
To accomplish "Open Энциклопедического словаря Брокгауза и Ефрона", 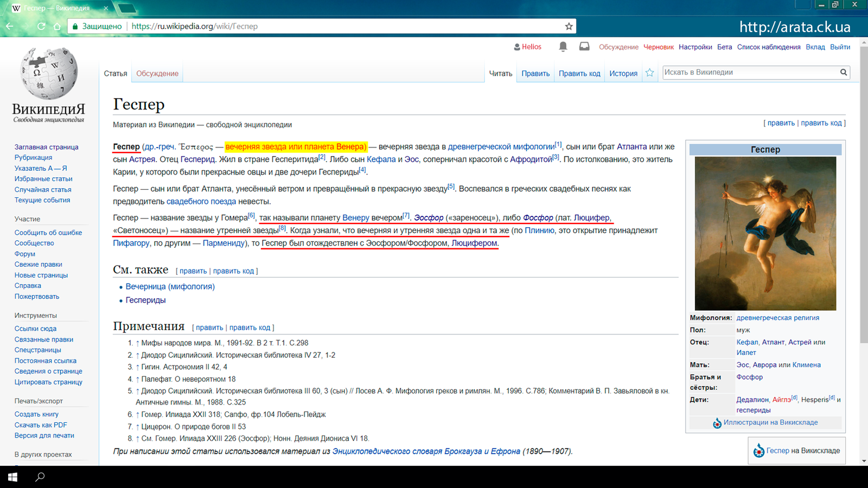I will coord(426,451).
